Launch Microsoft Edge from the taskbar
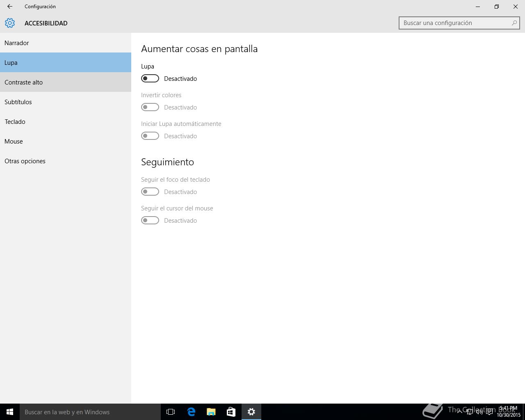 pos(191,412)
